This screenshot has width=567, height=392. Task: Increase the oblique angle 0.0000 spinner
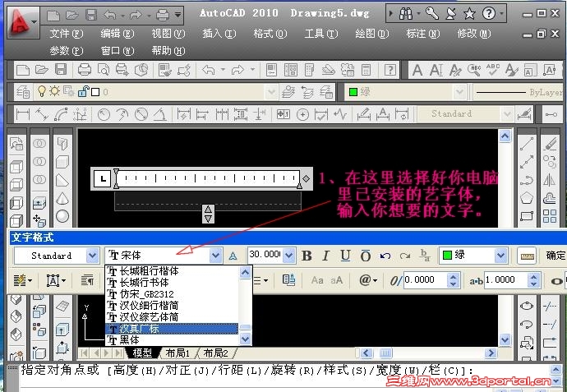(x=453, y=277)
